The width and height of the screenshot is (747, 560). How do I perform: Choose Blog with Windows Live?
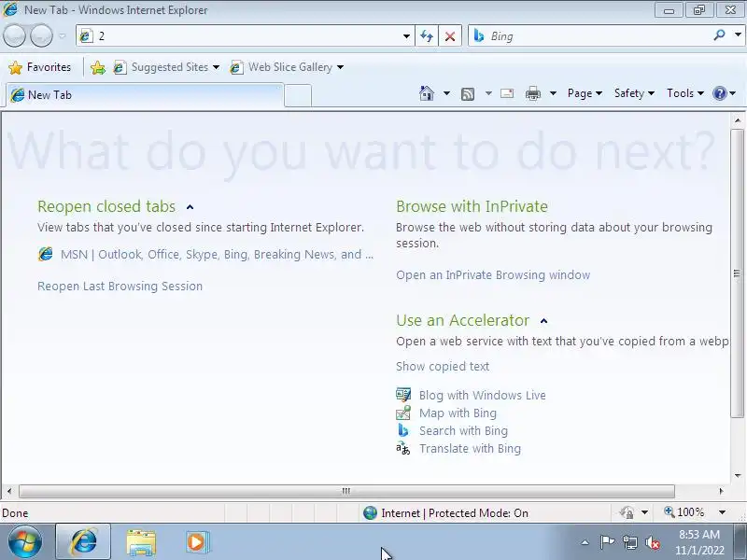[x=482, y=395]
